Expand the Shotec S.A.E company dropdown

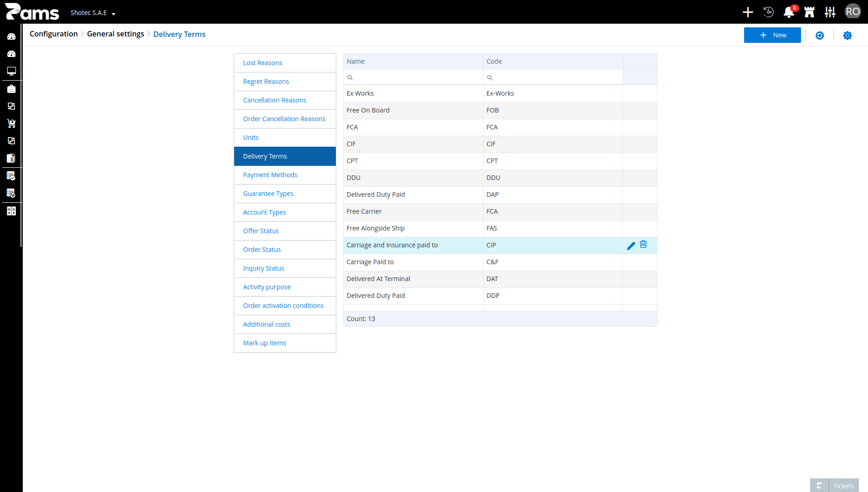pyautogui.click(x=93, y=13)
